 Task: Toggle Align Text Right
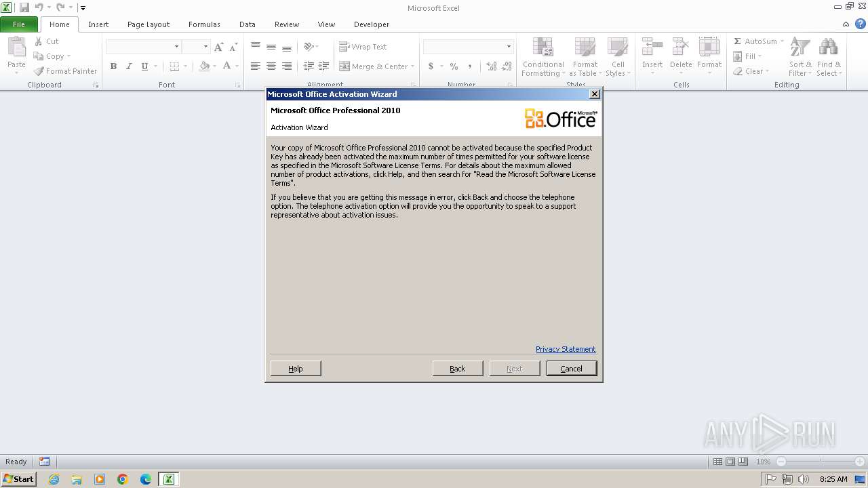click(x=287, y=66)
